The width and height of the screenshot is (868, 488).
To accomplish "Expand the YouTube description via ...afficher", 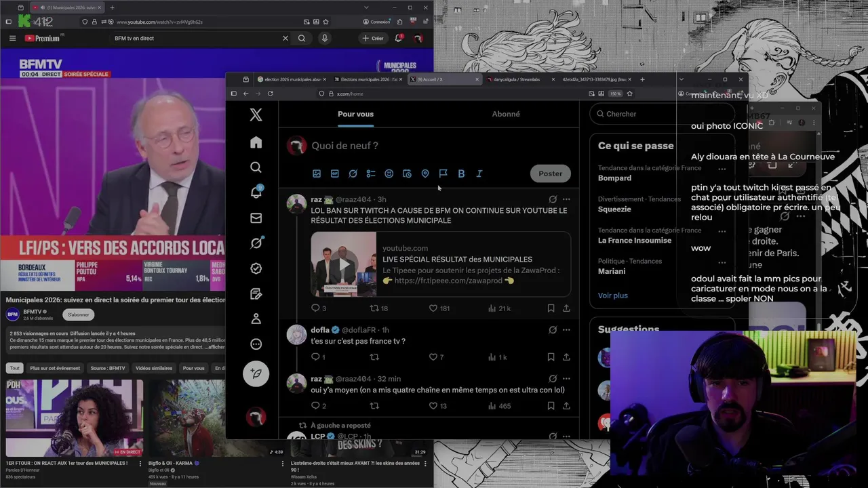I will (216, 347).
